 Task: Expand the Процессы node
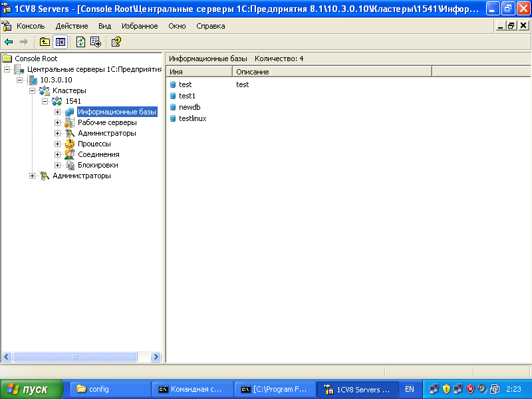(57, 144)
